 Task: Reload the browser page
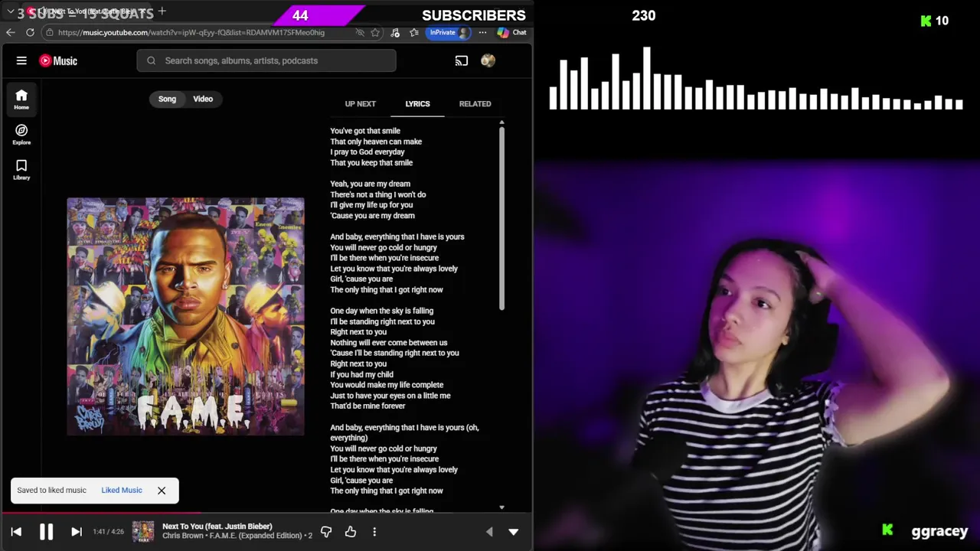pos(30,32)
